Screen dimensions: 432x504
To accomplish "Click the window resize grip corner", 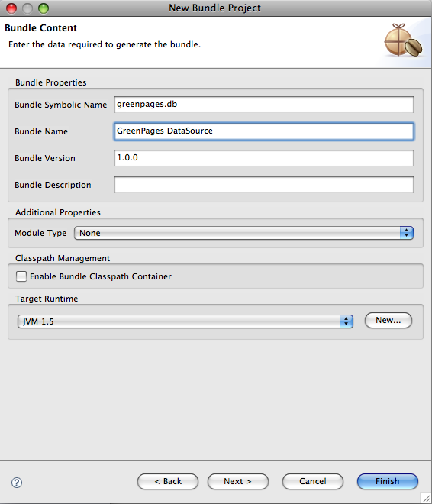I will (x=426, y=498).
